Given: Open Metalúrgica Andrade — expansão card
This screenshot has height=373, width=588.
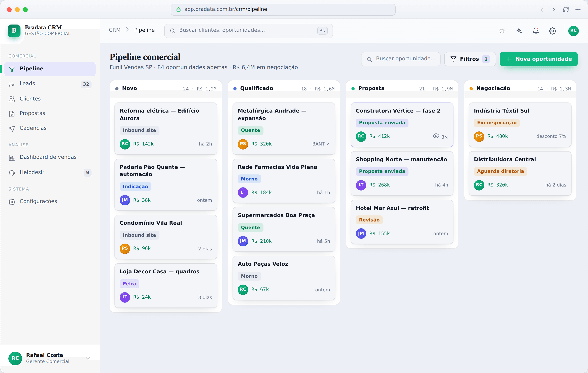Looking at the screenshot, I should 284,129.
